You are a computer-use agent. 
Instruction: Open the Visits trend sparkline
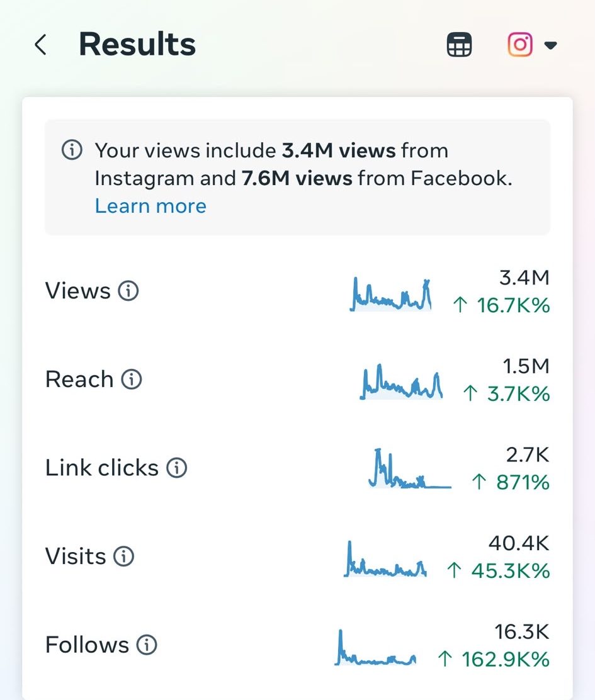385,558
